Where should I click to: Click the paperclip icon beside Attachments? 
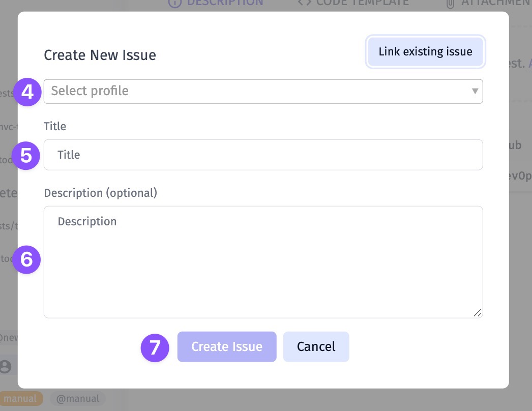click(x=450, y=3)
